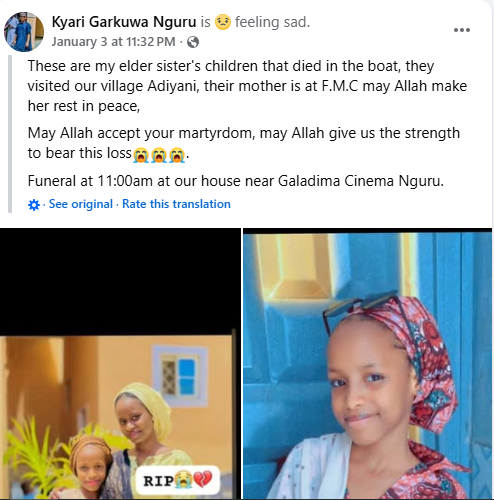Click the 'feeling sad' status text
Image resolution: width=494 pixels, height=500 pixels.
pos(272,22)
